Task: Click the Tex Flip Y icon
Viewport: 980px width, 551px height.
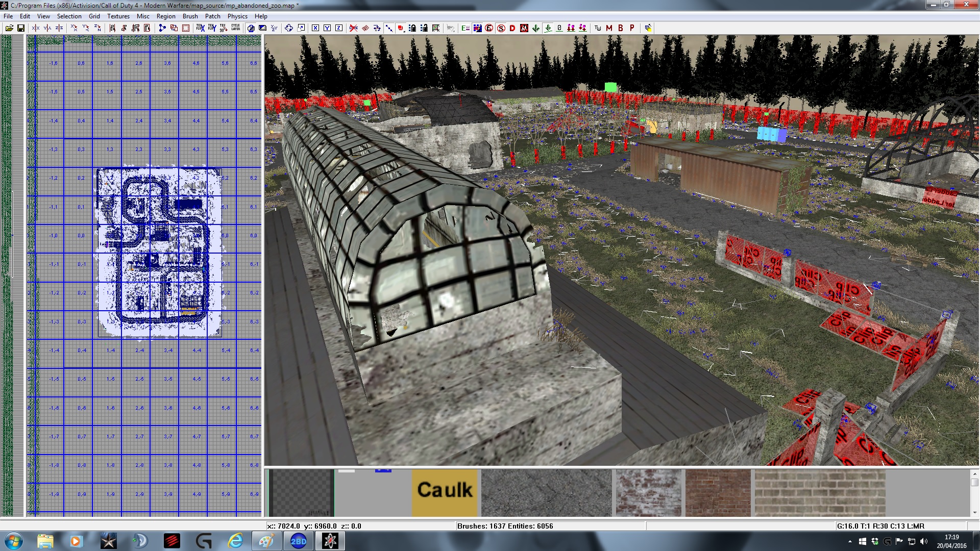Action: [212, 28]
